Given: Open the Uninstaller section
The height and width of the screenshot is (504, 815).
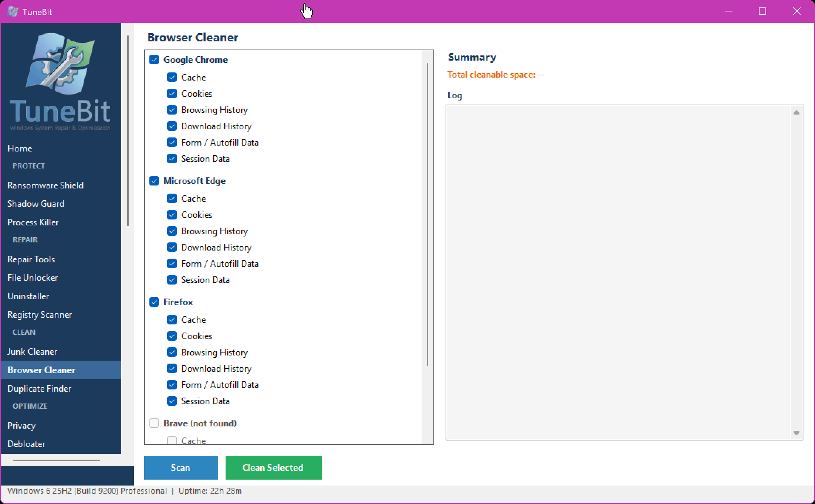Looking at the screenshot, I should click(x=61, y=296).
